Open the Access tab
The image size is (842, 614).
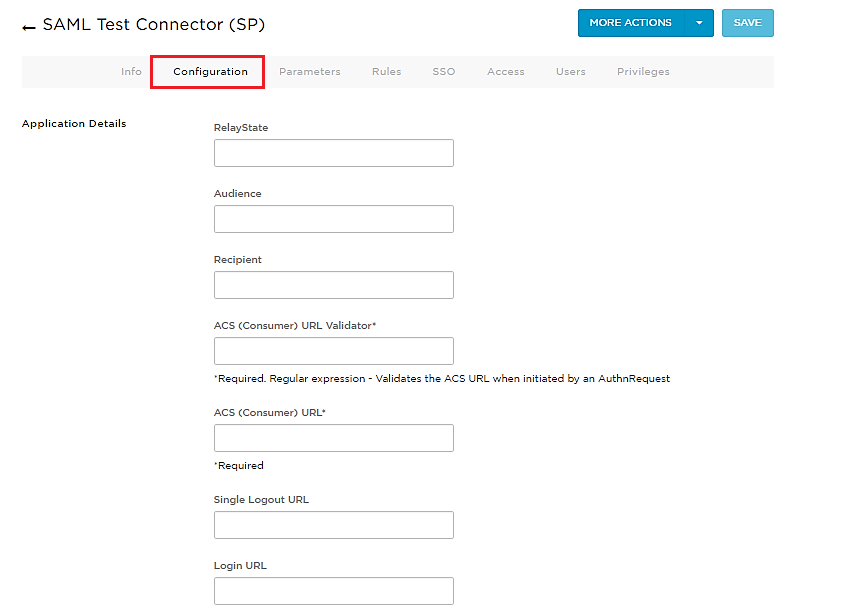505,71
